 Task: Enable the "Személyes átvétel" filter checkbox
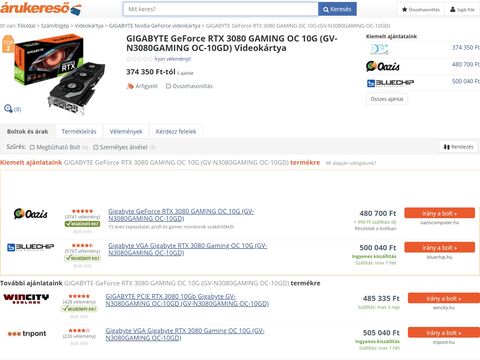tap(96, 147)
